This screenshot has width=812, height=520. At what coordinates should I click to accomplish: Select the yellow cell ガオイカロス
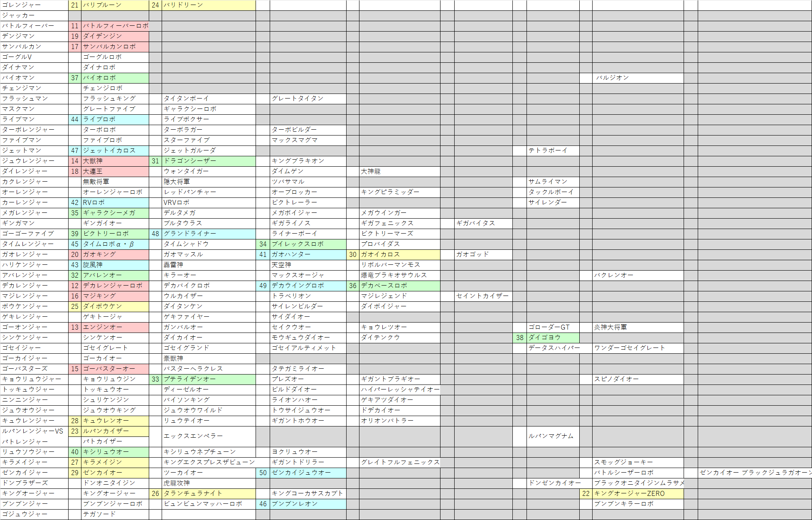pyautogui.click(x=399, y=254)
